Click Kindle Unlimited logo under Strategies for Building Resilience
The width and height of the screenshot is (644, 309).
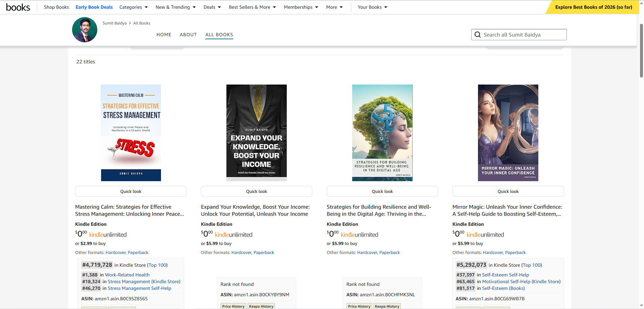(x=360, y=235)
